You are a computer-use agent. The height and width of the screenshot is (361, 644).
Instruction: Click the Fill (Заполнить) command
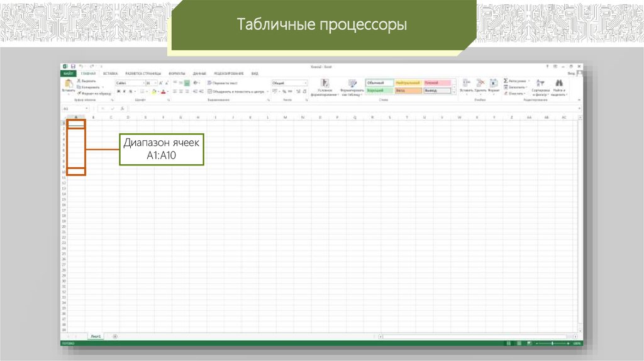[x=515, y=87]
